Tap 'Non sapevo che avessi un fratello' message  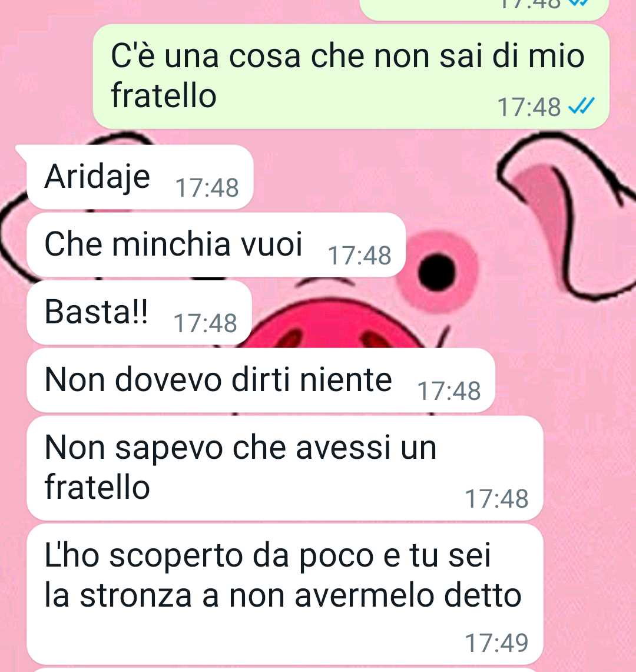(x=285, y=468)
